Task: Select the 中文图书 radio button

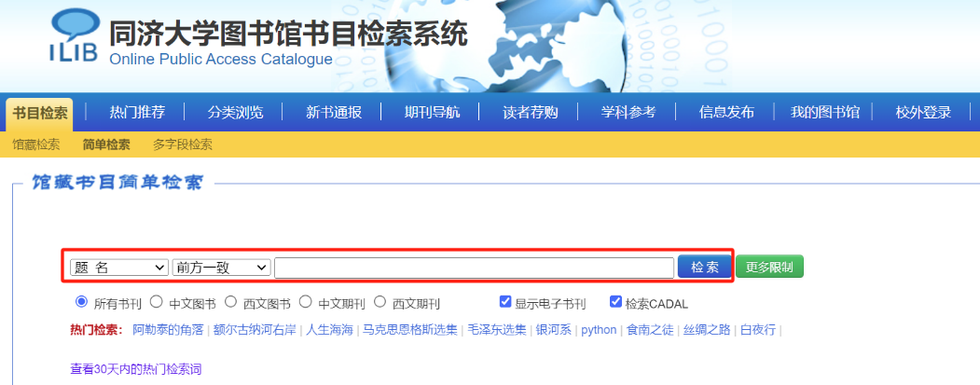Action: (157, 302)
